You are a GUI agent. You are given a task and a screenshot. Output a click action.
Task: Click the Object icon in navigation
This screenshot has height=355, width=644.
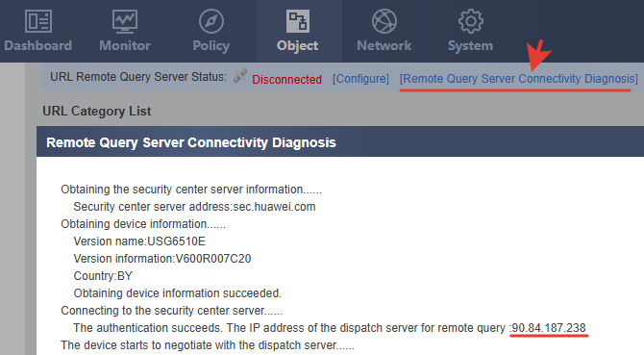(x=298, y=21)
